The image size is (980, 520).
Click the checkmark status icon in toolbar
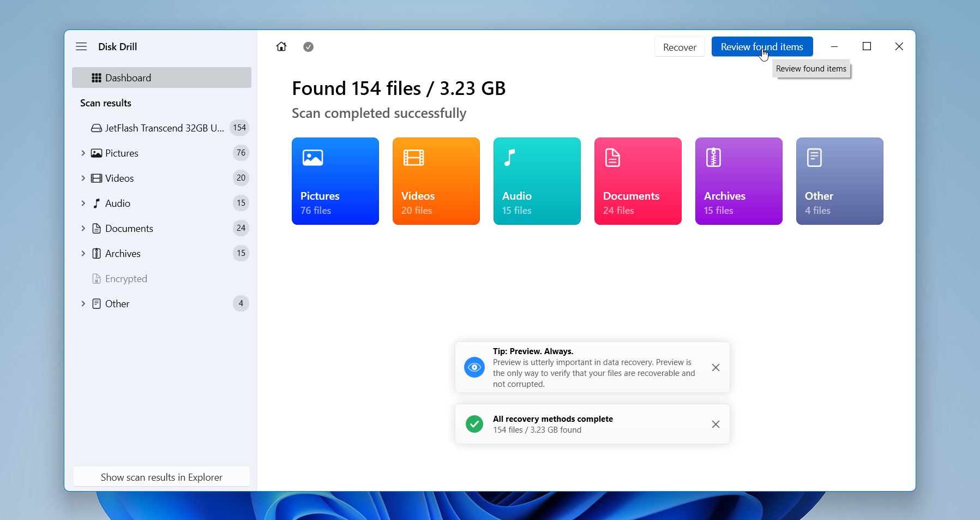point(308,47)
